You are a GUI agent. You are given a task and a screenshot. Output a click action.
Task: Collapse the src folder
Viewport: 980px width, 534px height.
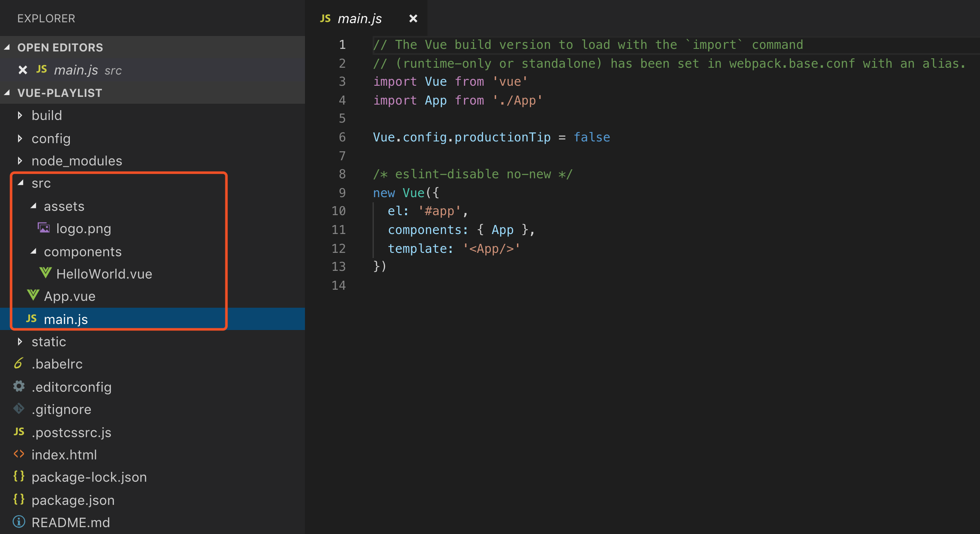20,183
